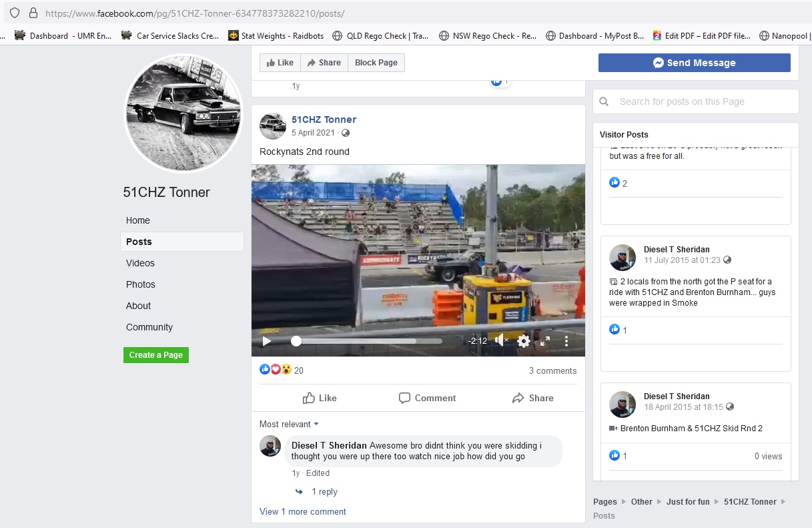This screenshot has width=812, height=528.
Task: Click avatar on 11 July 2015 visitor post
Action: [623, 257]
